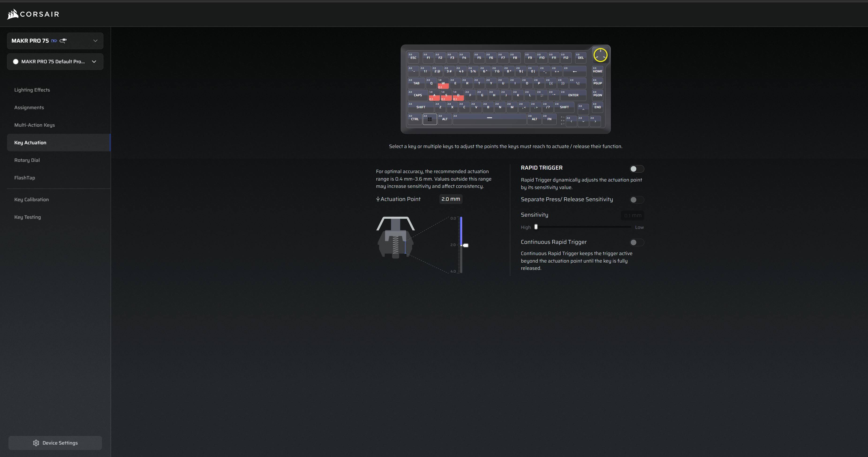The width and height of the screenshot is (868, 457).
Task: Select the CTRL key
Action: 415,119
